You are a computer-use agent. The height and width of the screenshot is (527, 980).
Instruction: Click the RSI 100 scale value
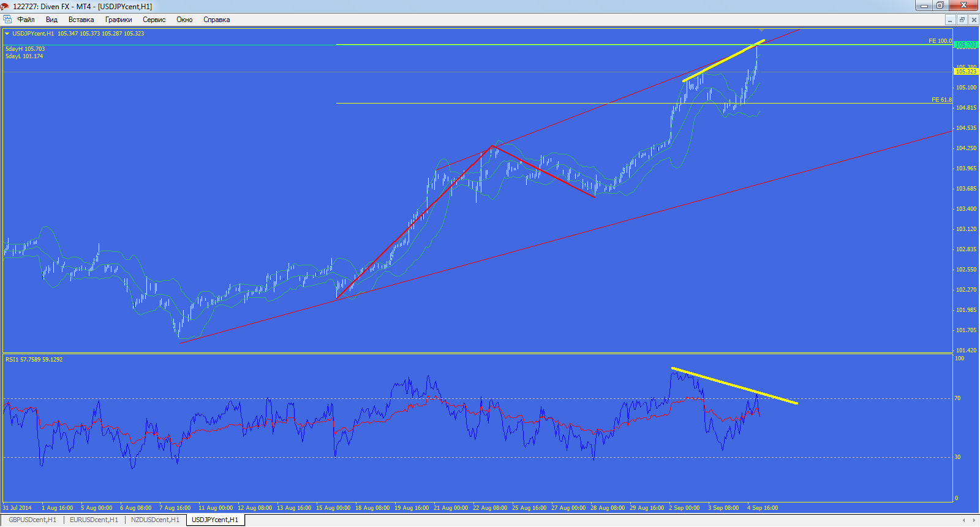point(959,358)
